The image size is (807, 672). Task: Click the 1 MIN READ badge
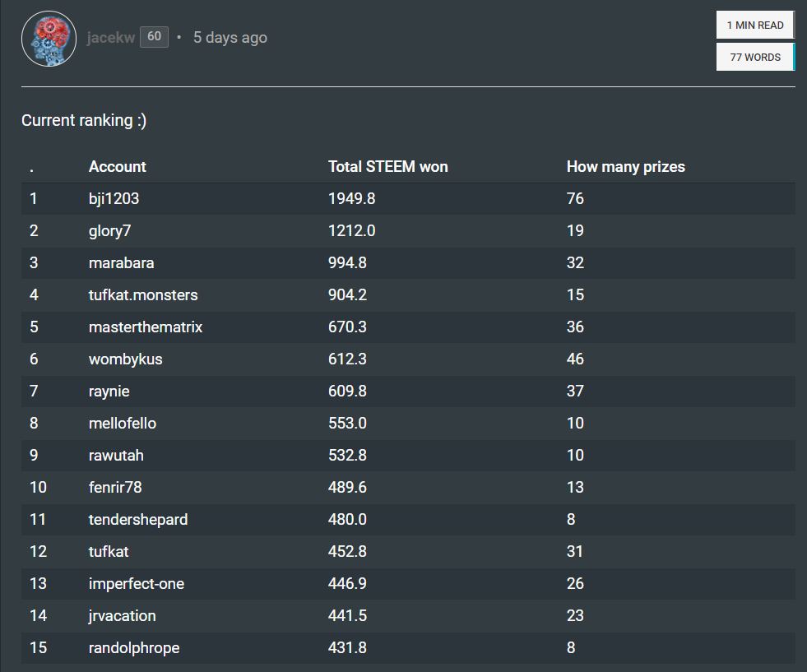754,25
